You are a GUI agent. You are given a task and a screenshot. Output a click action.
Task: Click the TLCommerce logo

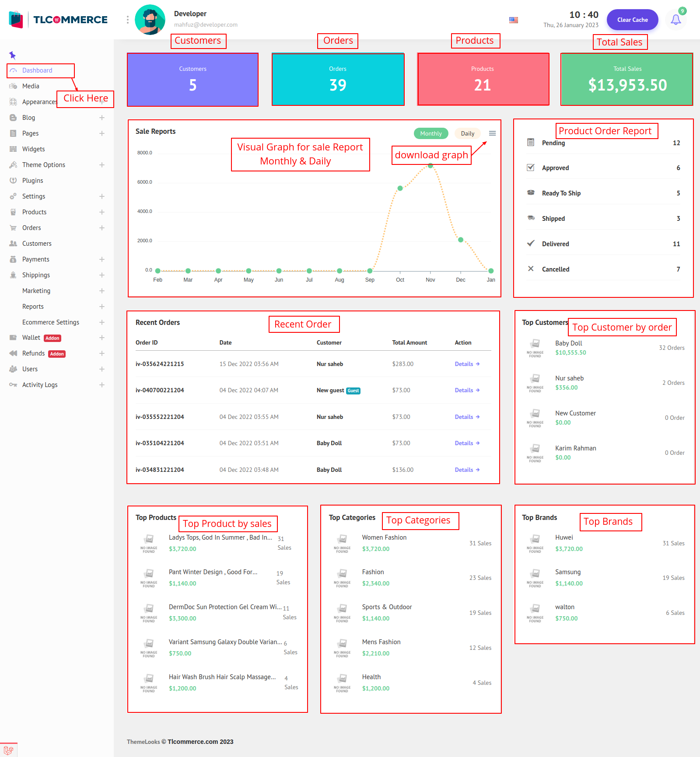[58, 20]
